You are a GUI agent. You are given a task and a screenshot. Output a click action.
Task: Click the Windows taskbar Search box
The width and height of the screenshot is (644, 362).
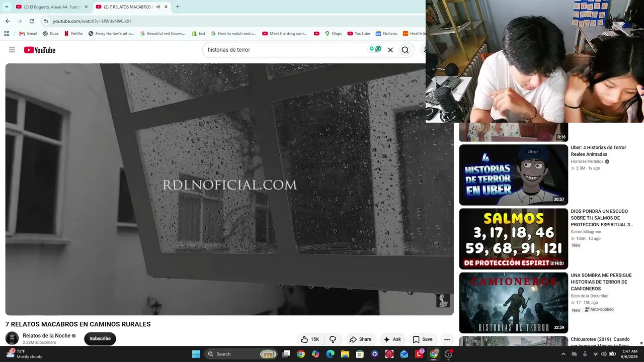coord(242,354)
